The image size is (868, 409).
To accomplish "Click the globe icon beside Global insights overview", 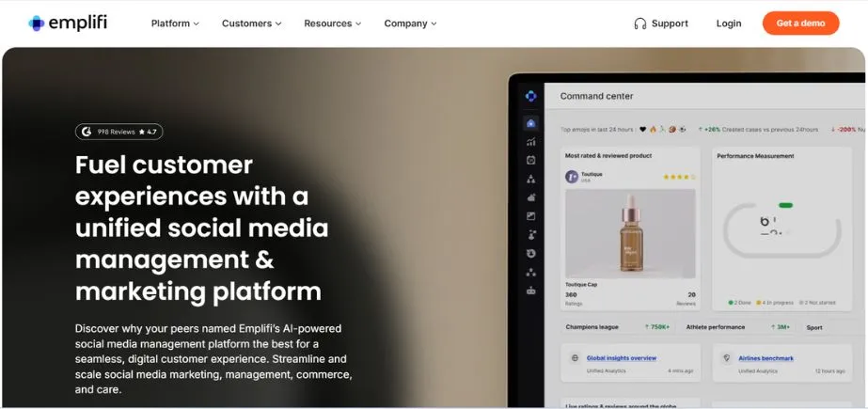I will point(575,358).
